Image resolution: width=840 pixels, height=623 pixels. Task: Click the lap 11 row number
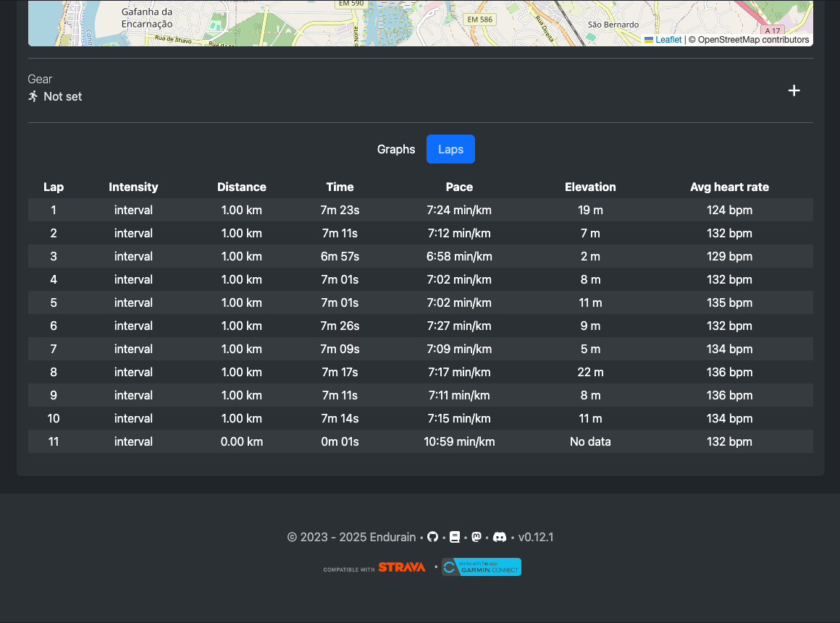pyautogui.click(x=54, y=441)
